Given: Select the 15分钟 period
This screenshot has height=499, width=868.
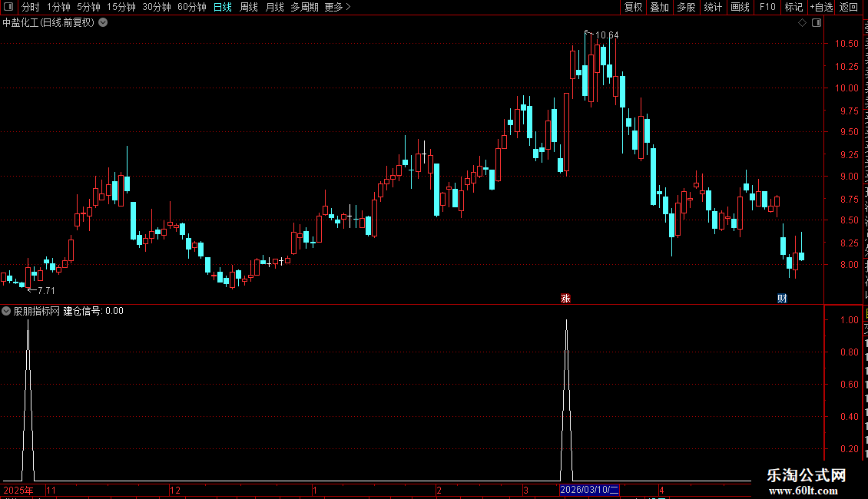Looking at the screenshot, I should tap(121, 7).
